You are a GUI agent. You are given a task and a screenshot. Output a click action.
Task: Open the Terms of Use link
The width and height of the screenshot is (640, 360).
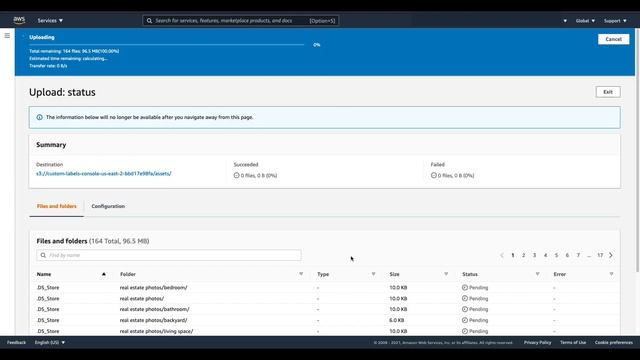coord(573,342)
